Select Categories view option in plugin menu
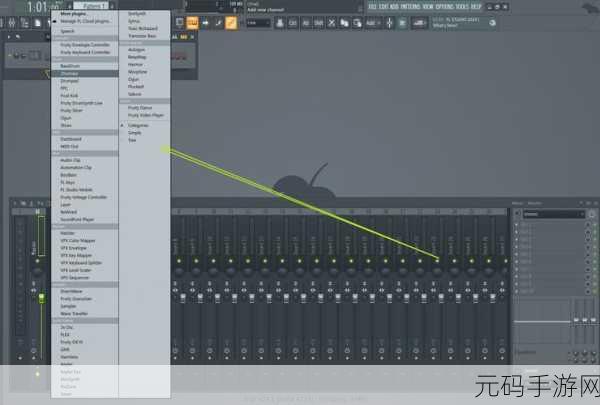Image resolution: width=600 pixels, height=405 pixels. (138, 125)
